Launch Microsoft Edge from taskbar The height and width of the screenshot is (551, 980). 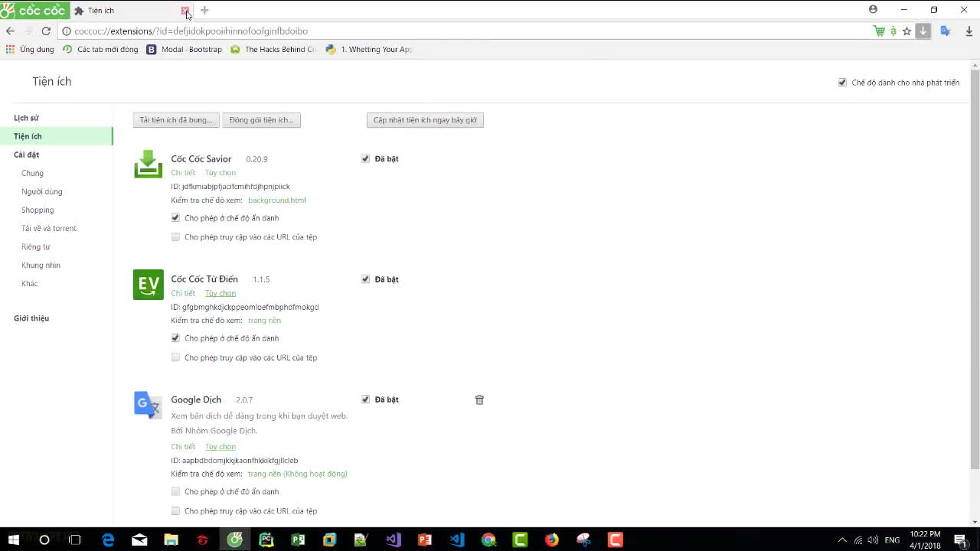(x=108, y=540)
